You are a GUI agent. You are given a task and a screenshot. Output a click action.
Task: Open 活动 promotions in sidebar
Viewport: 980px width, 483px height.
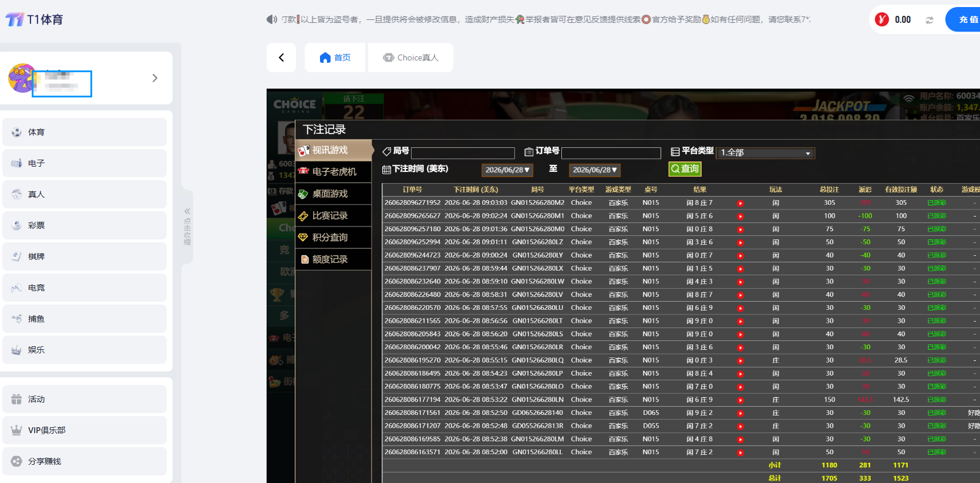click(x=85, y=399)
